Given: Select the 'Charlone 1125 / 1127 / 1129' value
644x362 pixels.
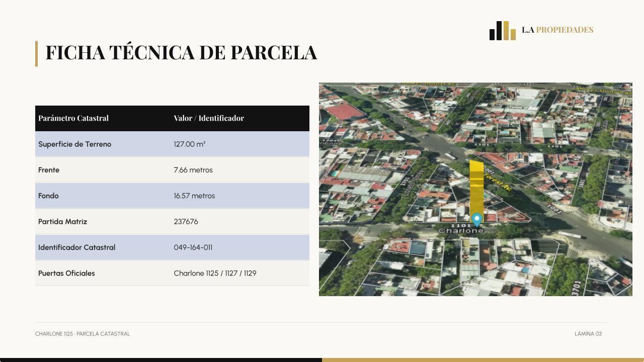Looking at the screenshot, I should [215, 274].
